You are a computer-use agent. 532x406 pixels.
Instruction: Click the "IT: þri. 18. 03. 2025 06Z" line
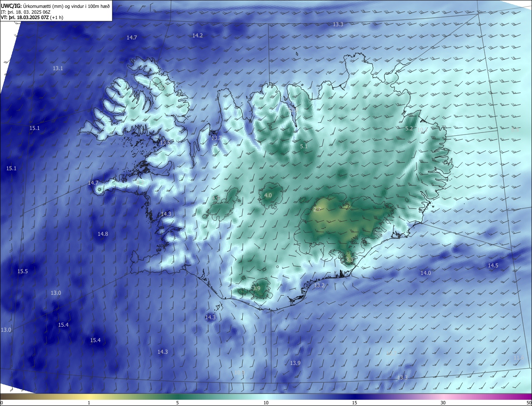point(26,12)
